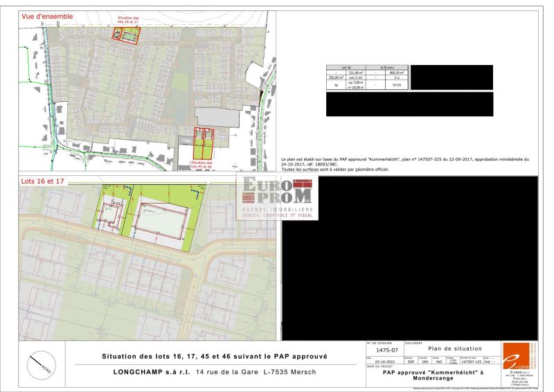This screenshot has width=554, height=392.
Task: Click the 'N° DE DOSSIER' field label
Action: (x=379, y=343)
